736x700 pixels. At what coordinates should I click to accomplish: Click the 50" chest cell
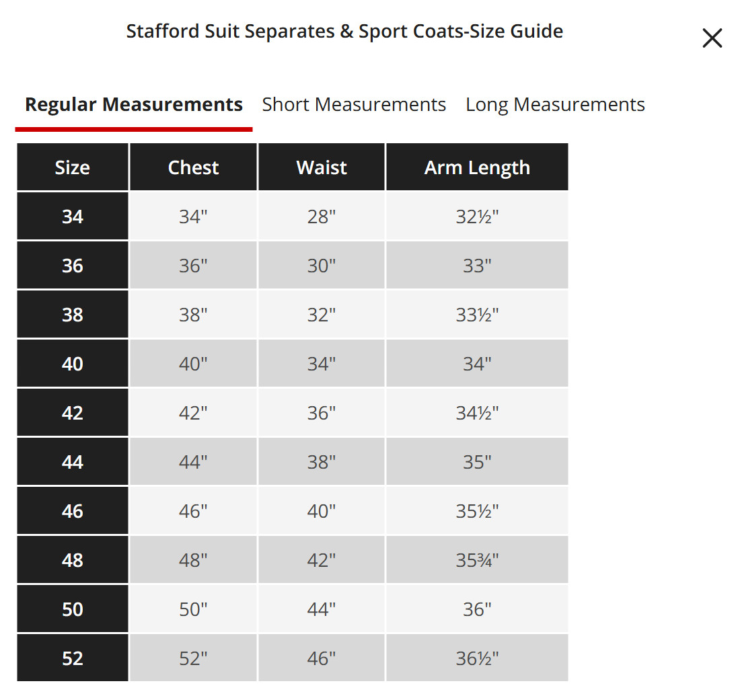tap(193, 609)
